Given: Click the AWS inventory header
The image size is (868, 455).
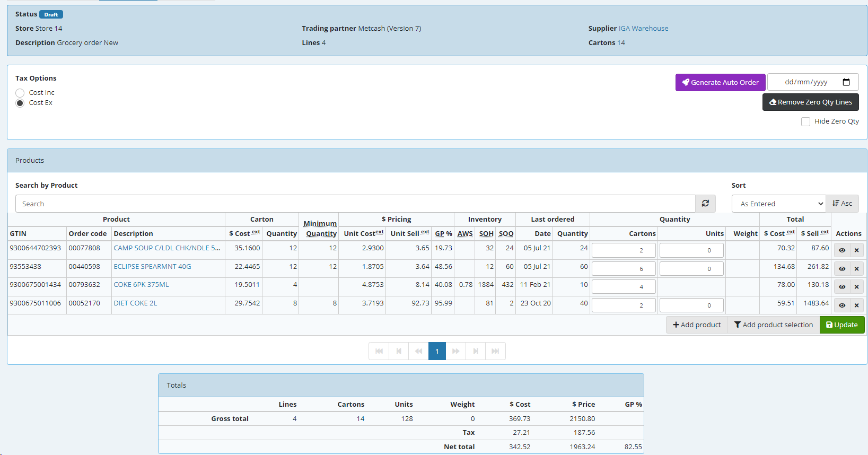Looking at the screenshot, I should (465, 234).
